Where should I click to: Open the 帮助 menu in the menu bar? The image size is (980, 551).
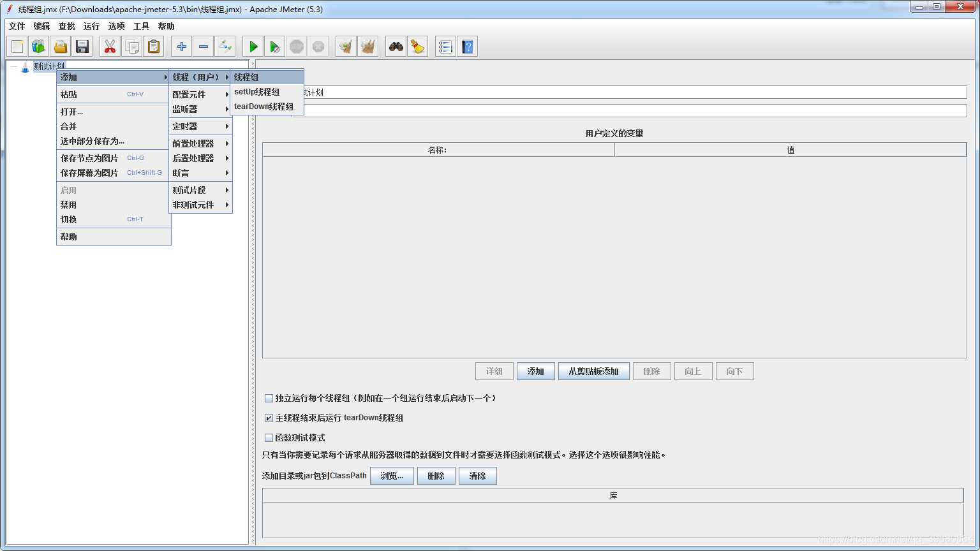tap(167, 26)
